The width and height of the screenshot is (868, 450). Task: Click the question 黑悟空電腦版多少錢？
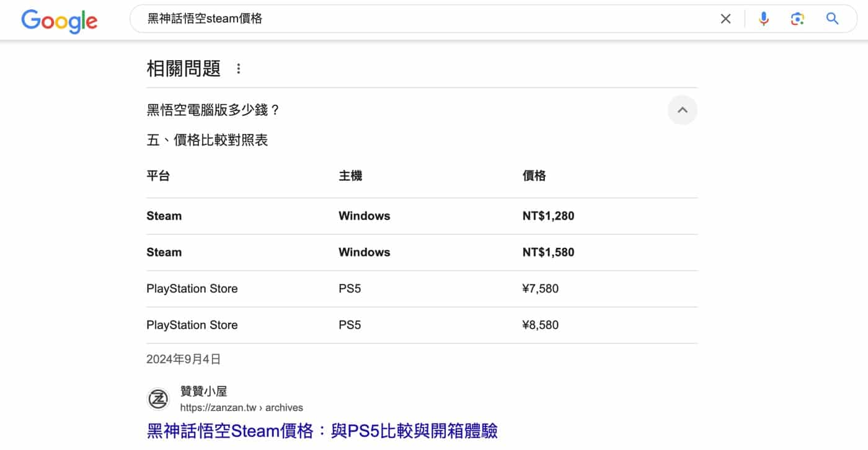coord(213,110)
